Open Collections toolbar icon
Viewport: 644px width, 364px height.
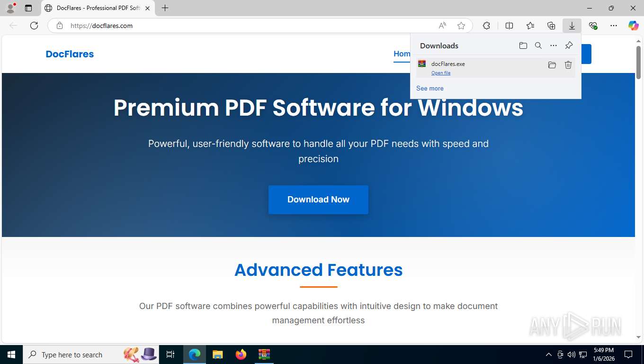coord(551,26)
